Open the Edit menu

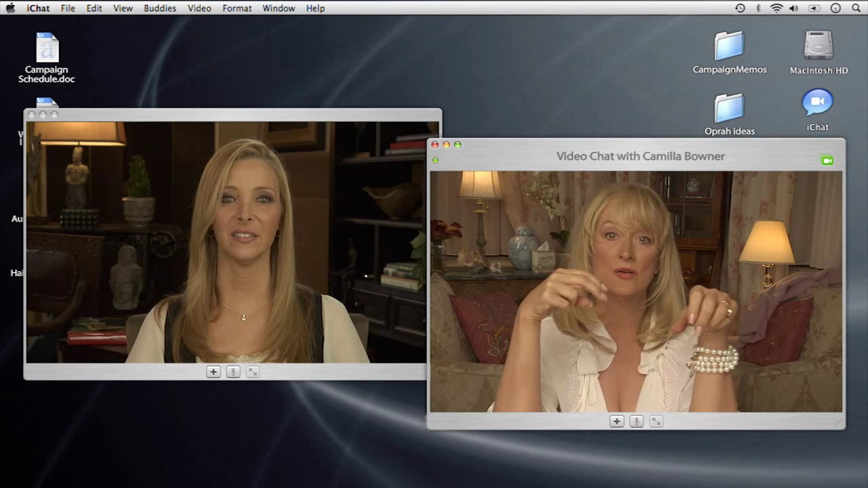[94, 8]
